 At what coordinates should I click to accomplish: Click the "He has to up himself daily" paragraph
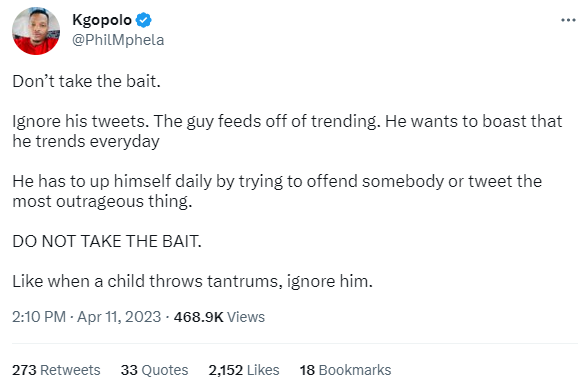point(277,191)
